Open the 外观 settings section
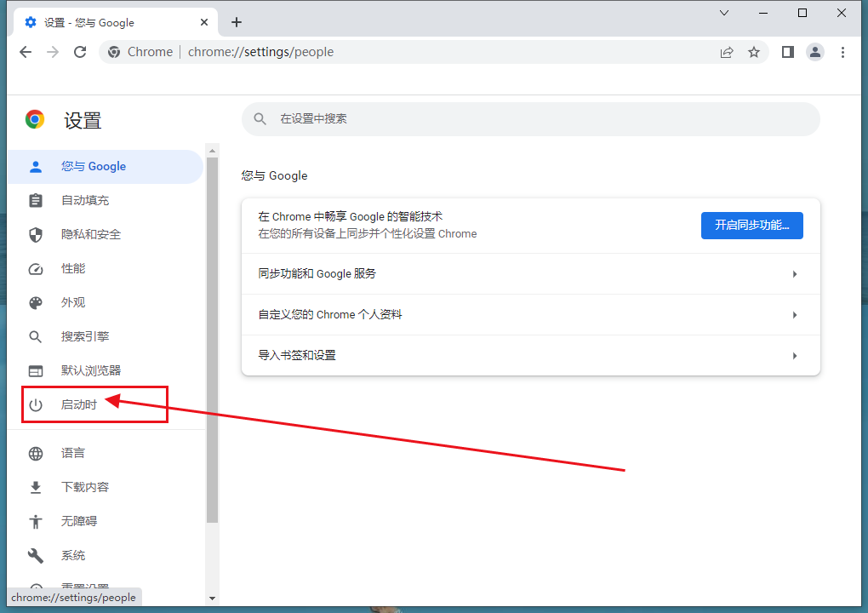 point(106,303)
